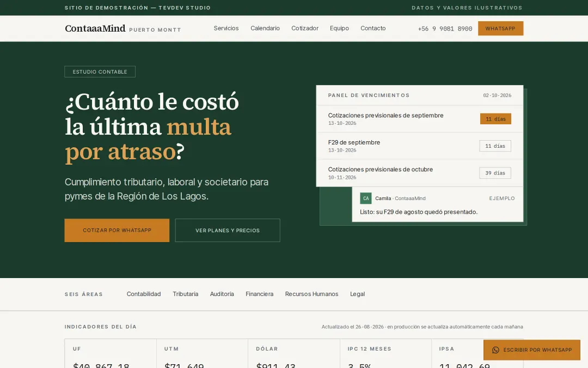Open the Equipo nav link

coord(339,28)
